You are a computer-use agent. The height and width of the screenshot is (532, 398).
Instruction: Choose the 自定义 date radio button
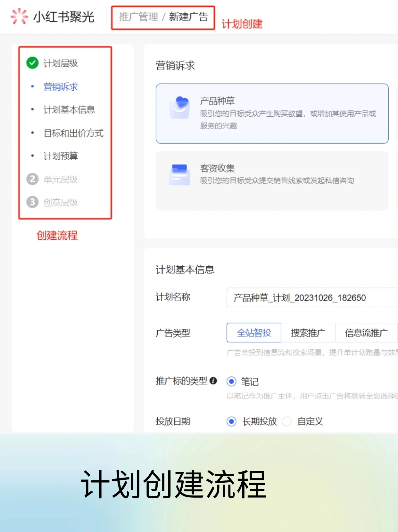287,421
